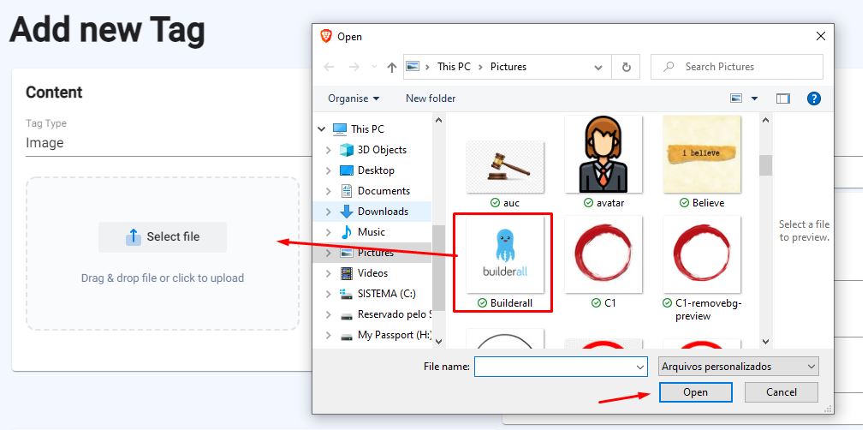Click the Back navigation arrow
The image size is (868, 430).
[x=329, y=67]
